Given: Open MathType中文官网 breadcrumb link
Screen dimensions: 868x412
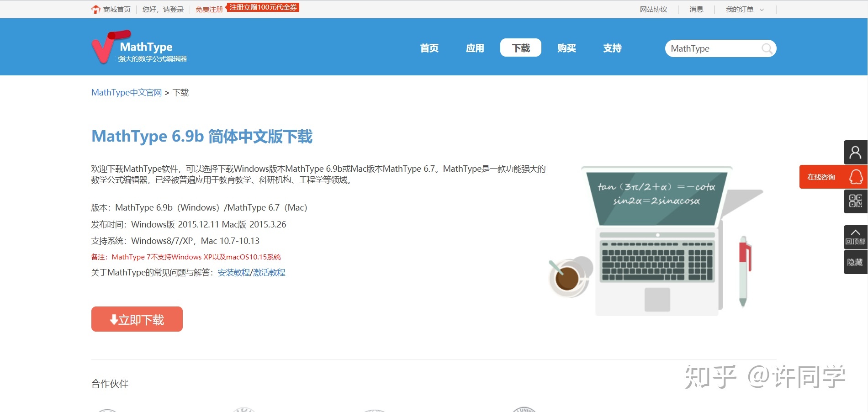Looking at the screenshot, I should pyautogui.click(x=127, y=92).
